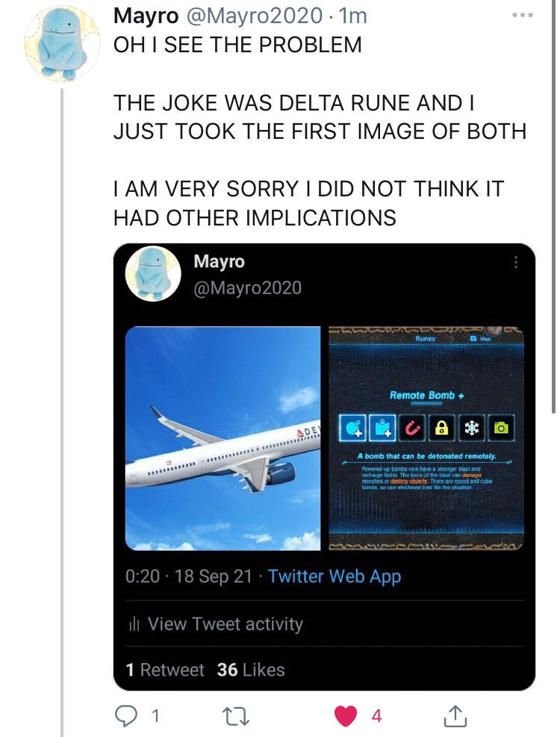Screen dimensions: 560x737
Task: Select the yellow padlock Stasis rune
Action: [441, 427]
